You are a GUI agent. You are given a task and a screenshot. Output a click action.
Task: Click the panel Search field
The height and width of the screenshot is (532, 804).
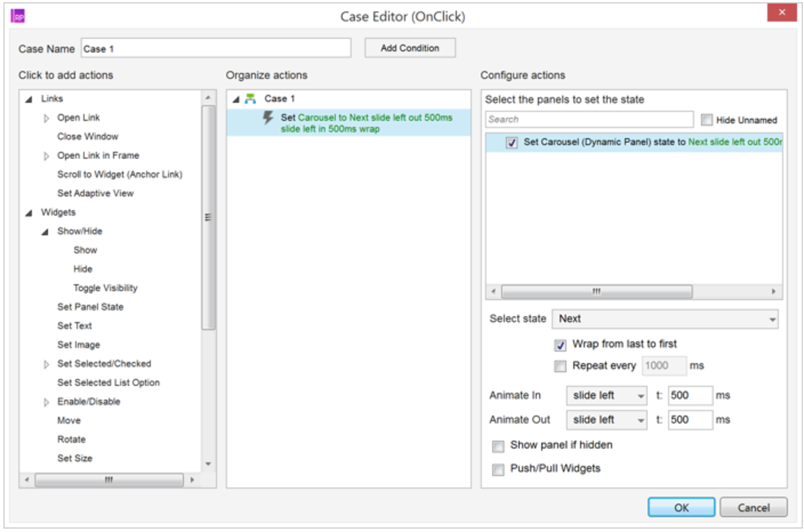589,119
